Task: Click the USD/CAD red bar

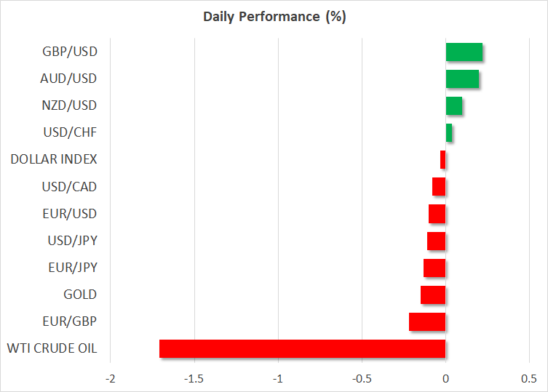Action: [438, 187]
